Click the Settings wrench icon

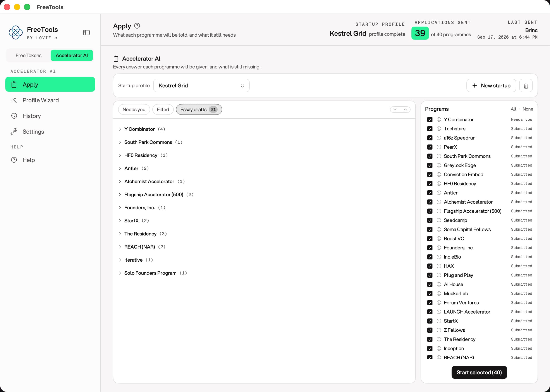(x=14, y=131)
